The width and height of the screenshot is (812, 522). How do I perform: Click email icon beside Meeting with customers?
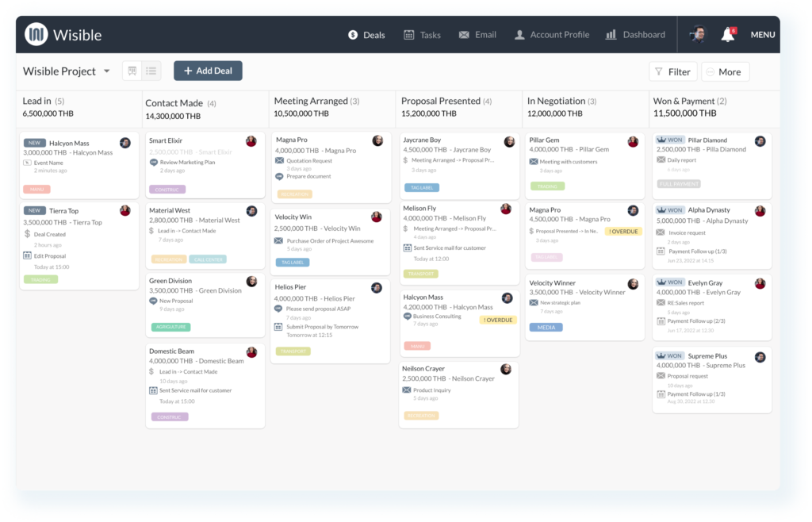pyautogui.click(x=534, y=162)
